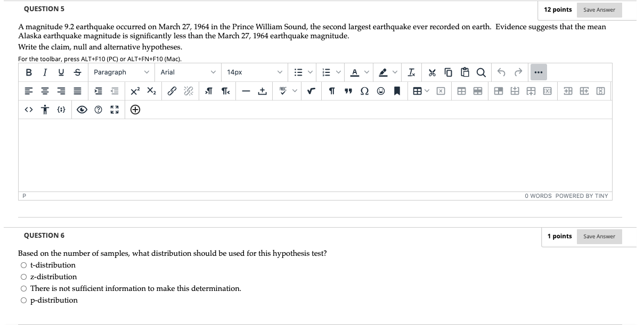Expand the numbered list style dropdown arrow
This screenshot has height=325, width=644.
pyautogui.click(x=338, y=72)
